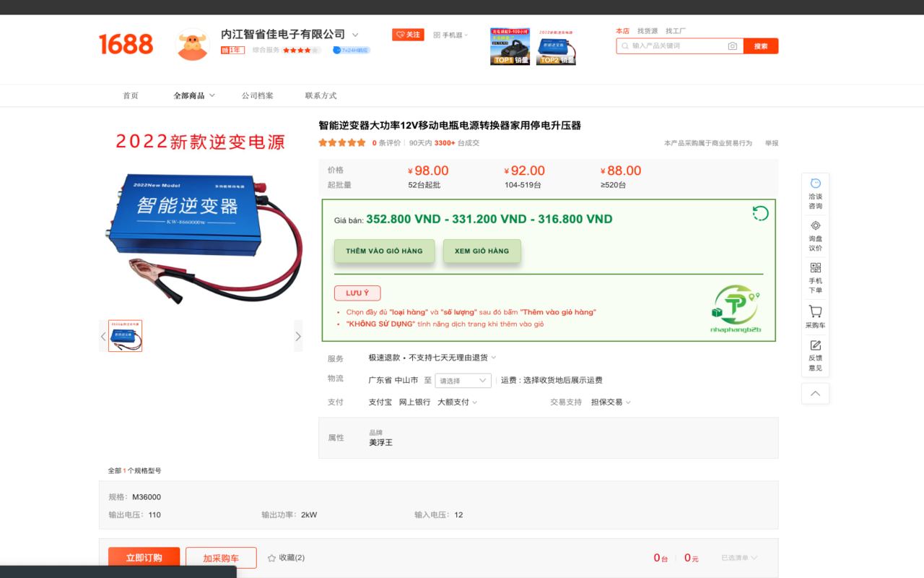924x578 pixels.
Task: Open the 采购车 cart icon in sidebar
Action: (815, 314)
